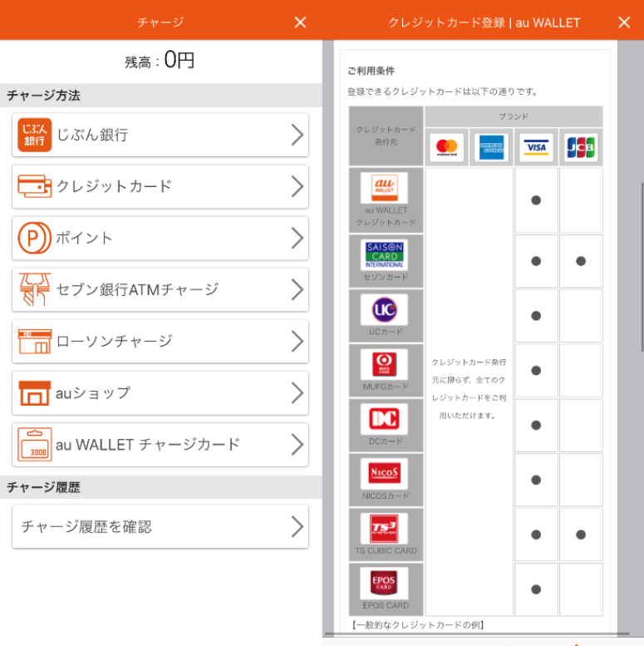Click the Mastercard brand logo
644x646 pixels.
click(x=447, y=147)
